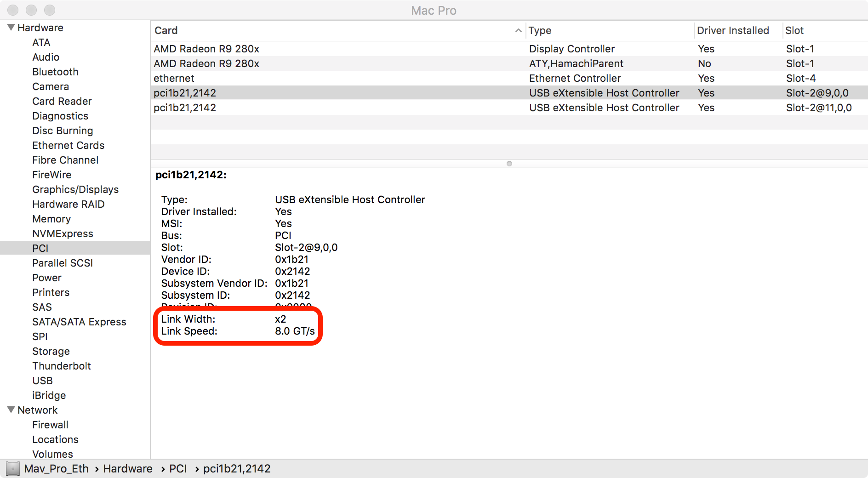Select ATA in the sidebar
The height and width of the screenshot is (478, 868).
click(41, 42)
